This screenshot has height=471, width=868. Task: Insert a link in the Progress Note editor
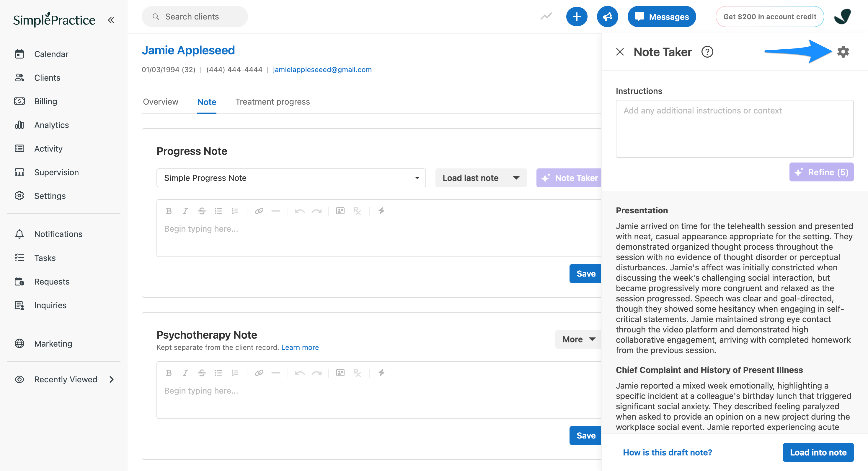pos(259,211)
